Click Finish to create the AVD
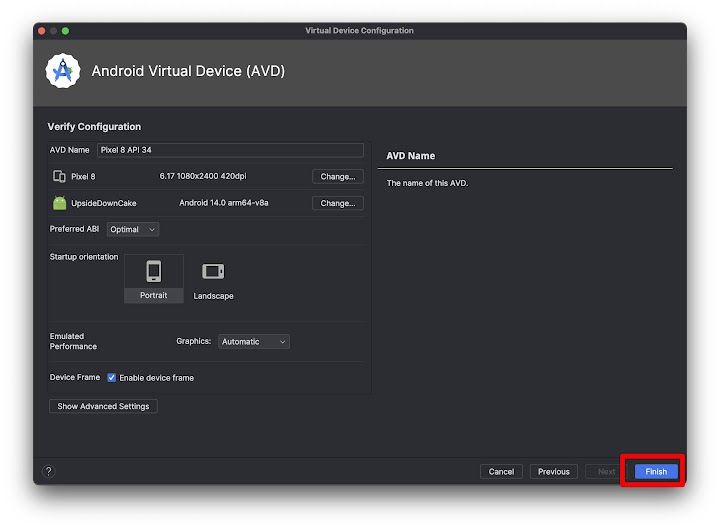 656,471
